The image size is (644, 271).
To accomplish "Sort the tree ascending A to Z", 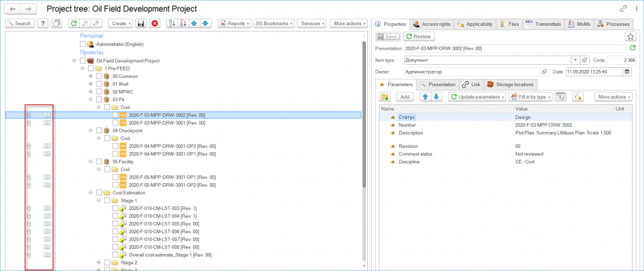I will pyautogui.click(x=171, y=23).
